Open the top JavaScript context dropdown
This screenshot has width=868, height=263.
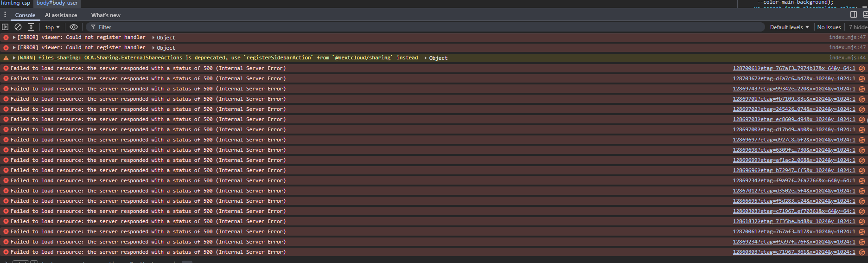52,27
